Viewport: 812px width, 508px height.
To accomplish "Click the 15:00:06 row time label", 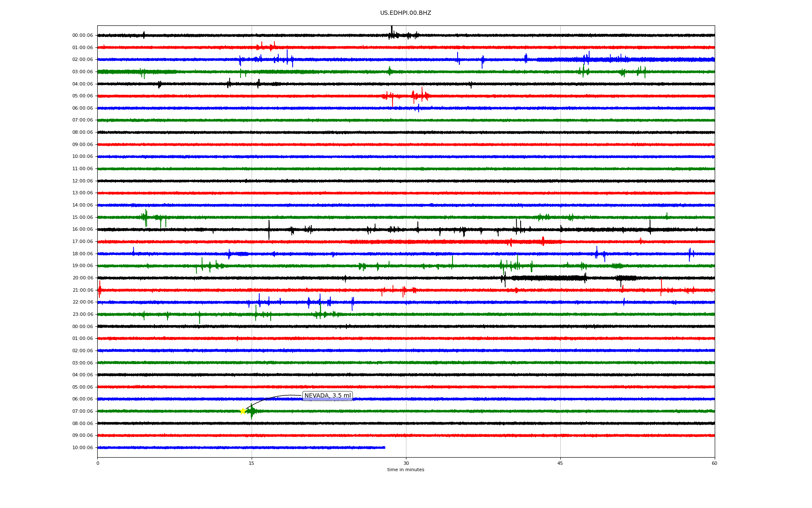I will point(82,218).
